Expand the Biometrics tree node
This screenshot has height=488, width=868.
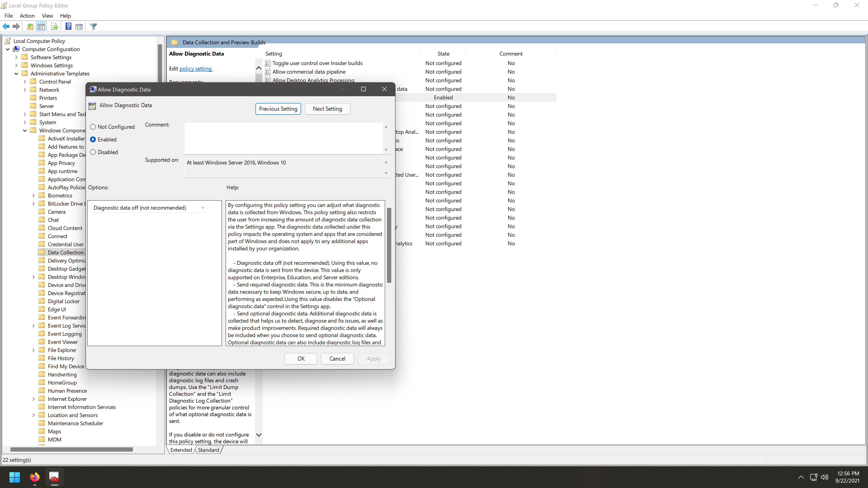click(33, 195)
